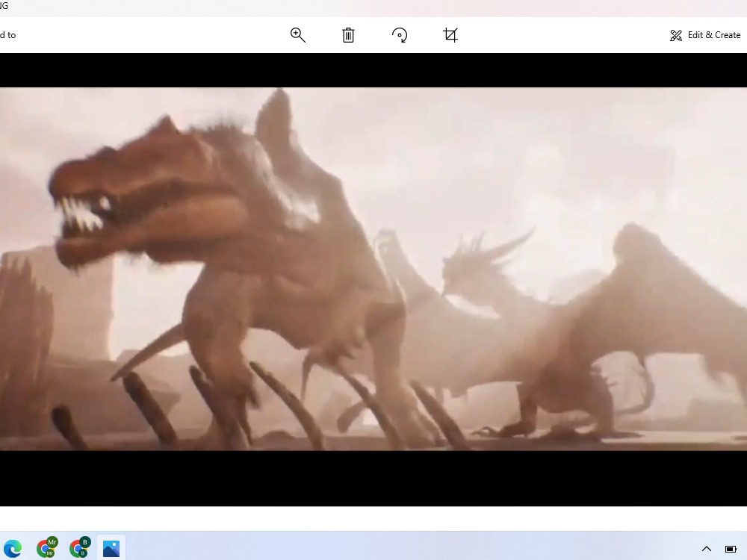Open the Chrome profile Mr taskbar icon

46,547
